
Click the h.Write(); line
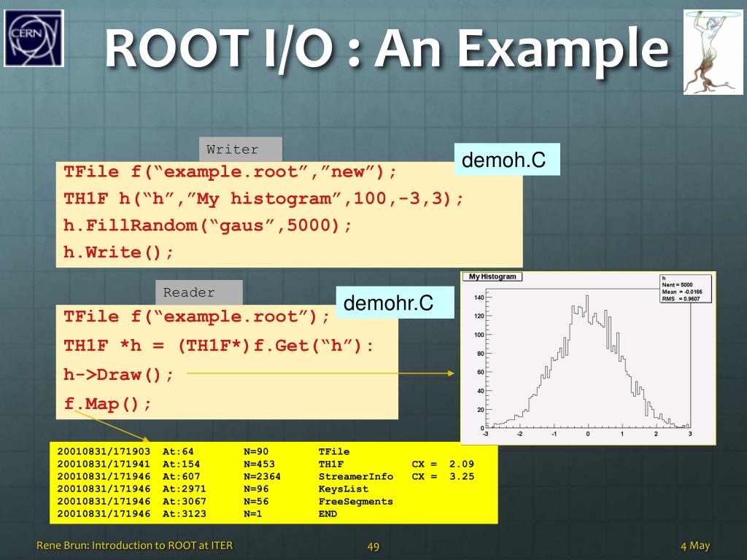119,252
